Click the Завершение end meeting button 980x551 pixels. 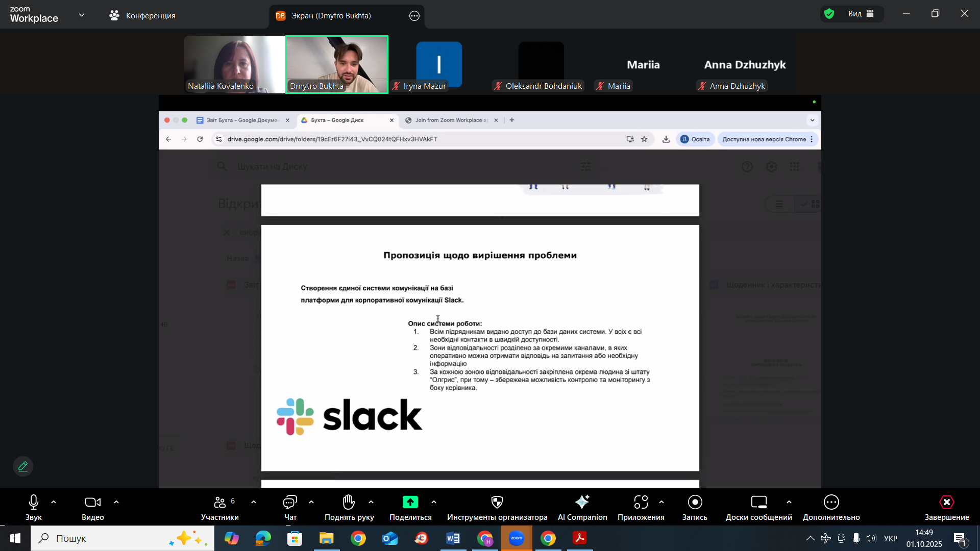coord(946,503)
